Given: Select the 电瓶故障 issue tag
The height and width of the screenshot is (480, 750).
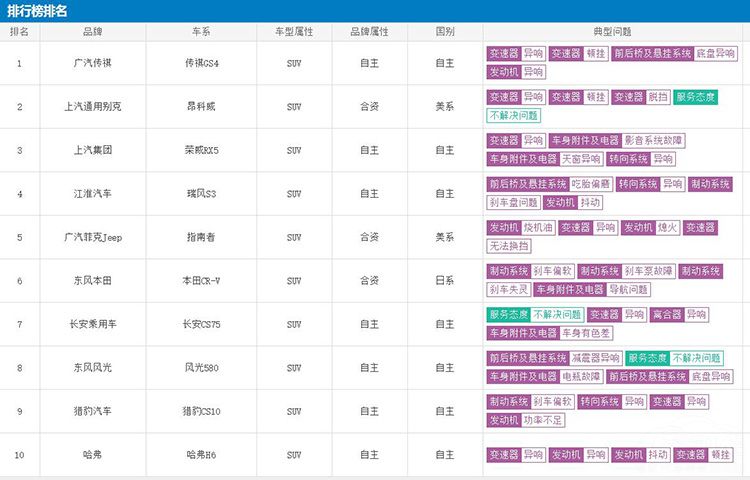Looking at the screenshot, I should tap(581, 377).
